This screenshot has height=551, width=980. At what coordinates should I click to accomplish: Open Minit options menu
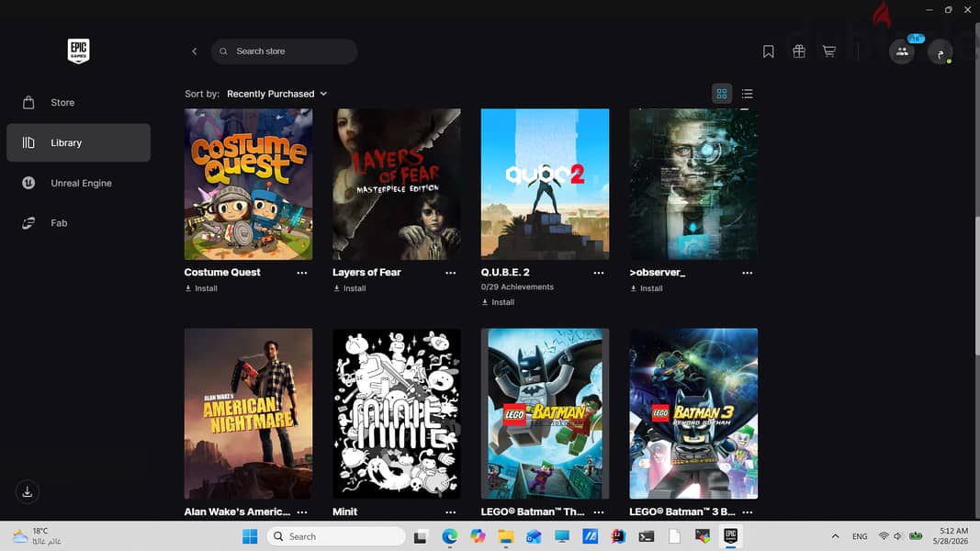(451, 512)
